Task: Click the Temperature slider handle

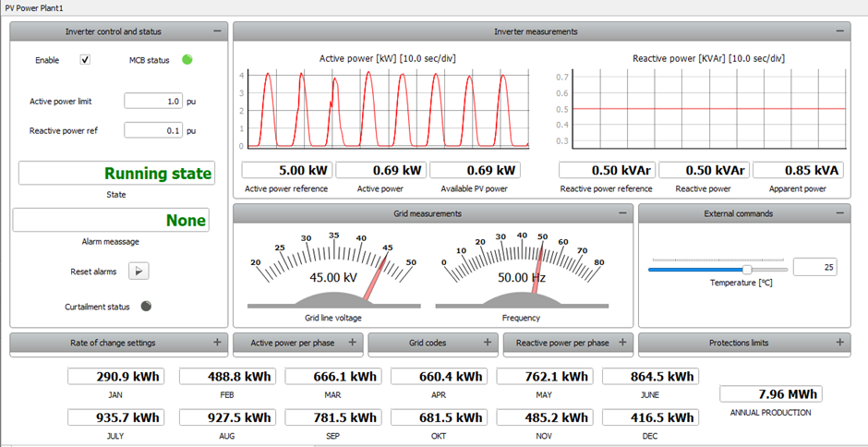Action: click(747, 269)
